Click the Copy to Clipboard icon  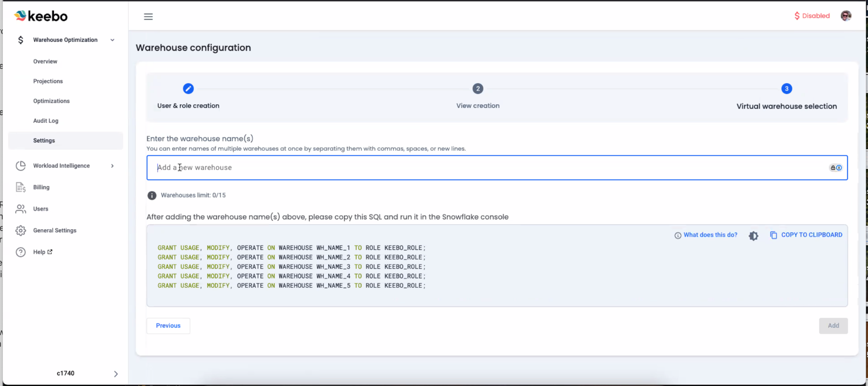(773, 235)
